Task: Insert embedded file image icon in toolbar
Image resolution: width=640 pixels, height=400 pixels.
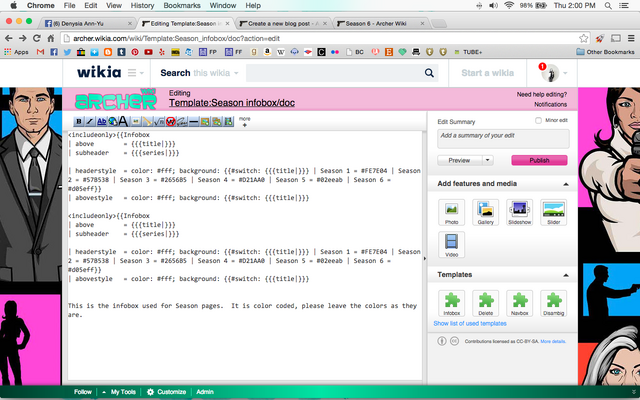Action: pos(136,121)
